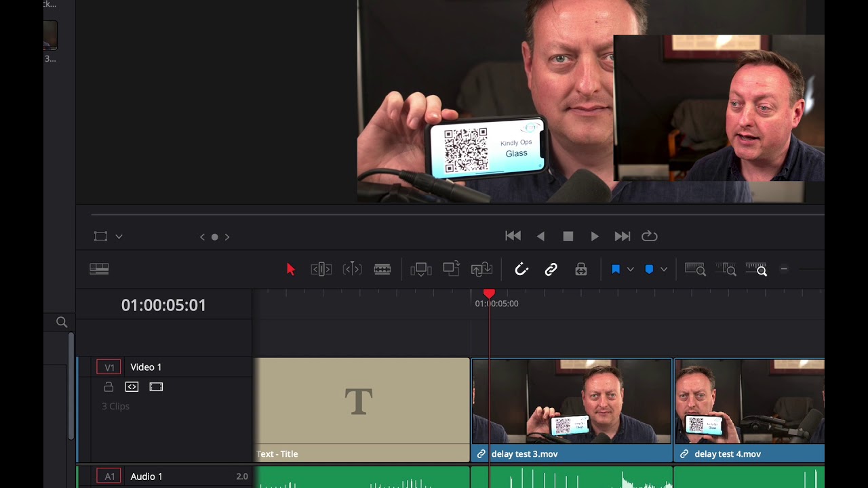The image size is (868, 488).
Task: Activate Trim Edit Mode tool
Action: (321, 269)
